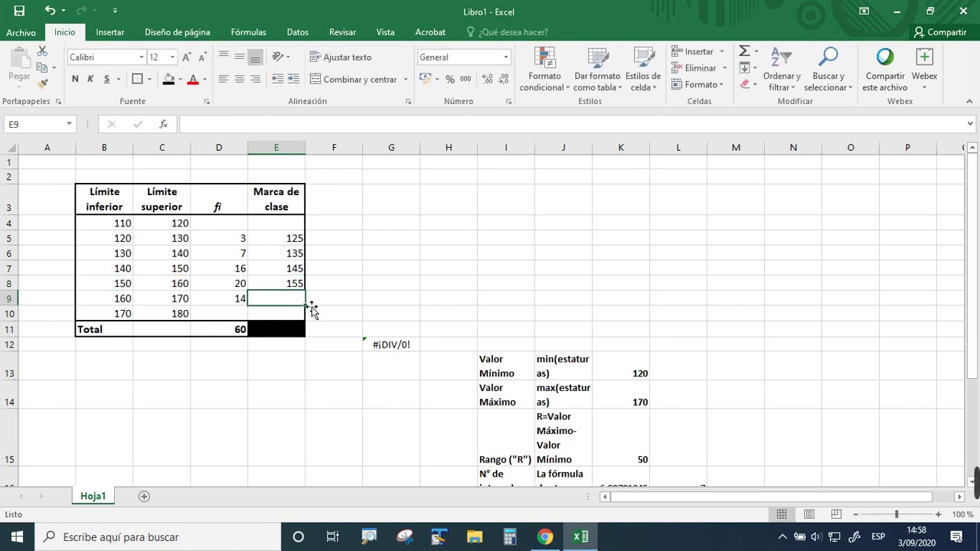Screen dimensions: 980x551
Task: Click zoom in plus button
Action: (x=938, y=514)
